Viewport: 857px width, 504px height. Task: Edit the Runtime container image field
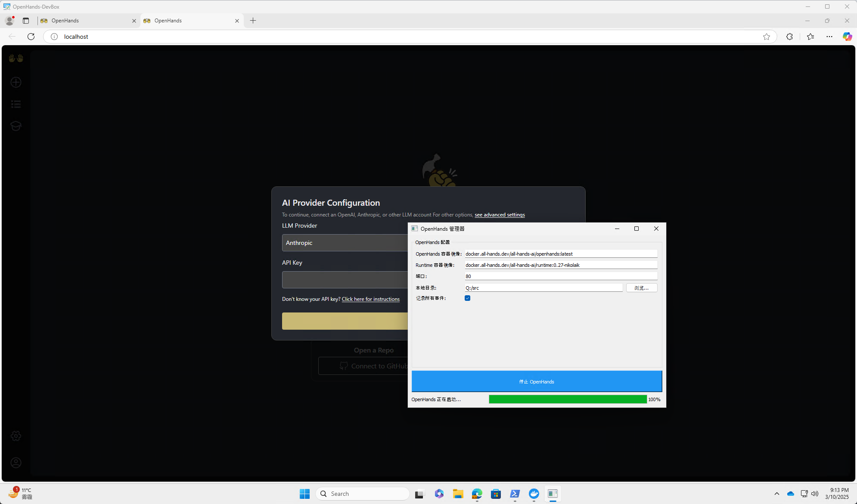point(561,265)
